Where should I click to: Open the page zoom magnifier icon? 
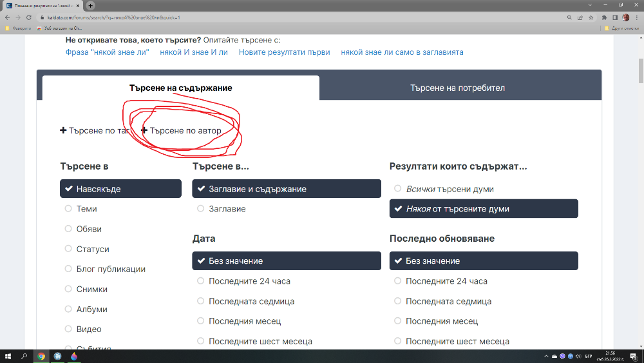click(x=569, y=17)
